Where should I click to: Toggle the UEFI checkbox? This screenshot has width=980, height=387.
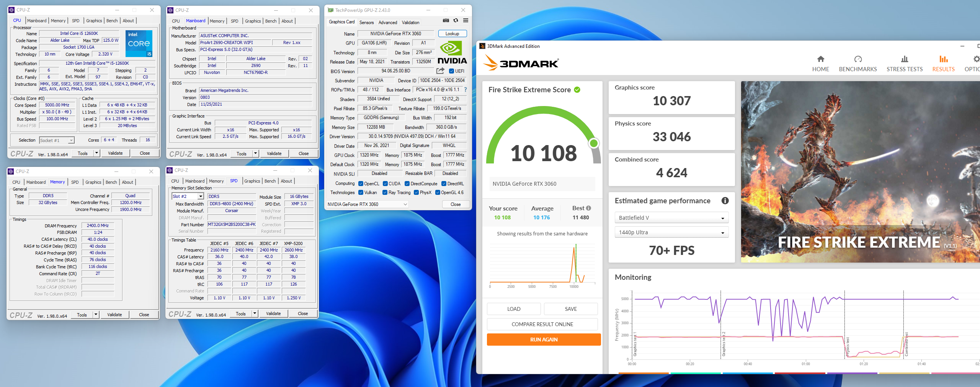(x=451, y=71)
